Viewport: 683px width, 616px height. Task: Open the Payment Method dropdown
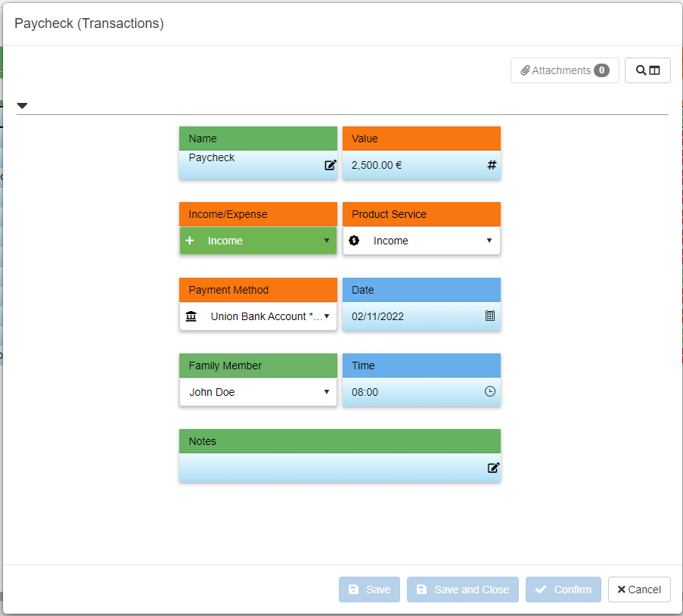point(258,316)
